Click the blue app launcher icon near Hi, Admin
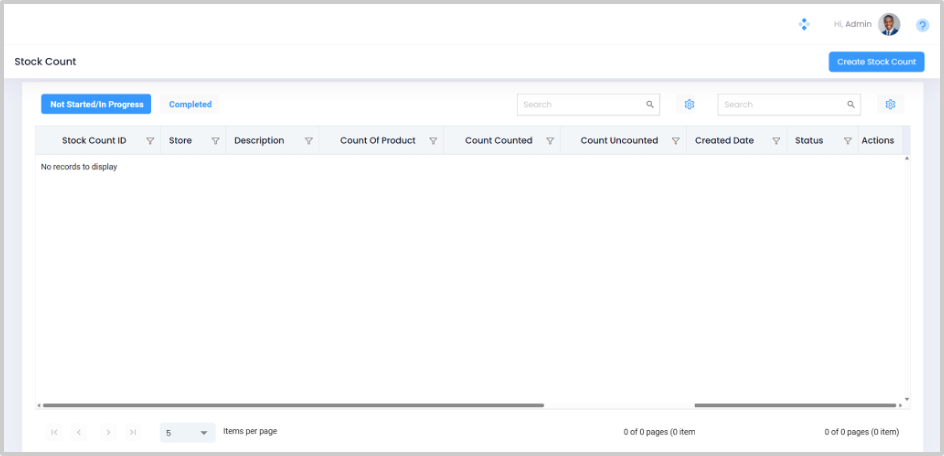Viewport: 944px width, 456px height. click(804, 24)
